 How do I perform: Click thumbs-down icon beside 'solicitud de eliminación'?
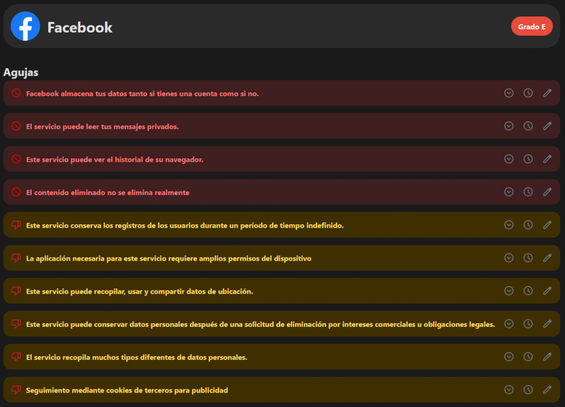16,324
